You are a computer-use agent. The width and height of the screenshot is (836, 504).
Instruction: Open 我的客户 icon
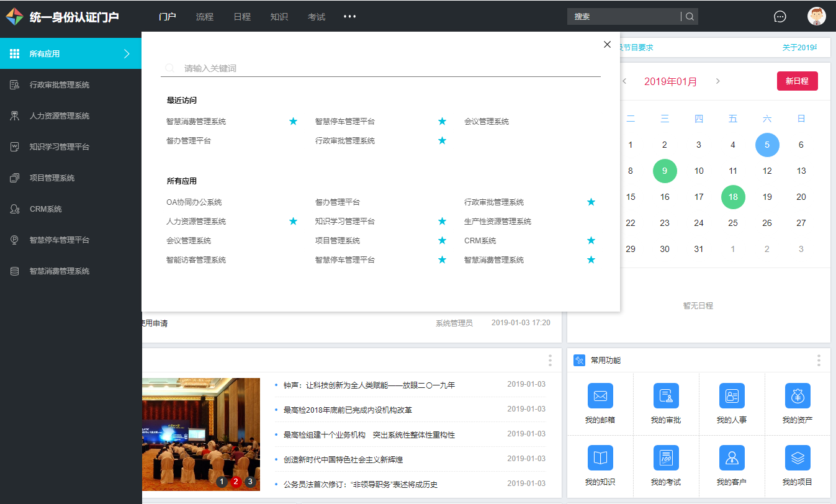pyautogui.click(x=732, y=457)
